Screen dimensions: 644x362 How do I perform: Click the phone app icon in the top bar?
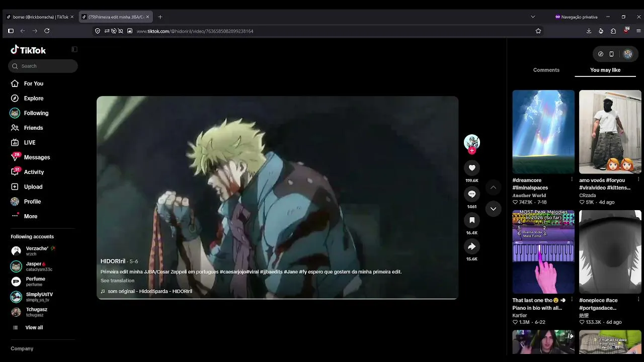[611, 54]
